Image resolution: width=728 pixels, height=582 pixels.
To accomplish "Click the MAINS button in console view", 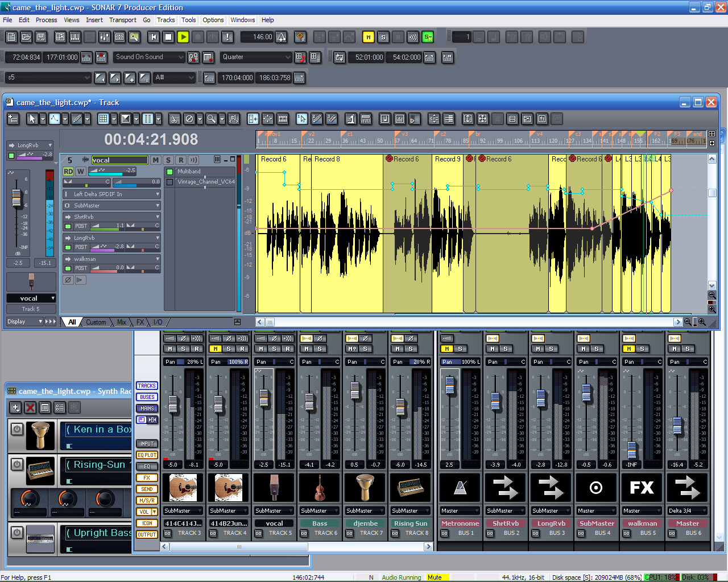I will click(x=147, y=409).
